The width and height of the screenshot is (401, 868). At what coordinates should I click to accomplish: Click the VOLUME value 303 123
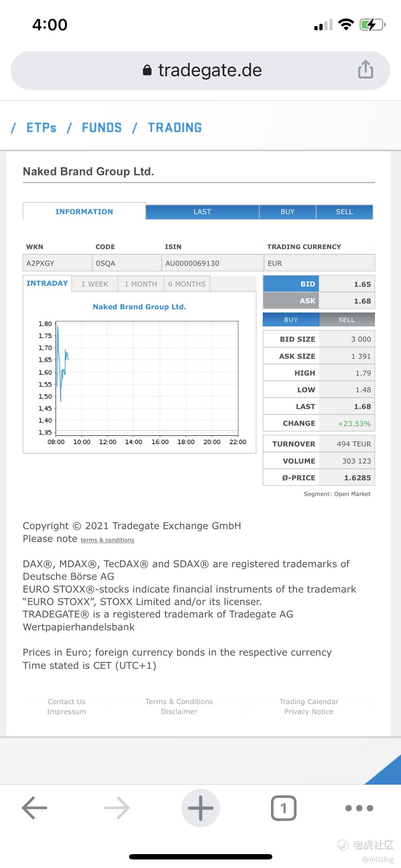pos(356,461)
